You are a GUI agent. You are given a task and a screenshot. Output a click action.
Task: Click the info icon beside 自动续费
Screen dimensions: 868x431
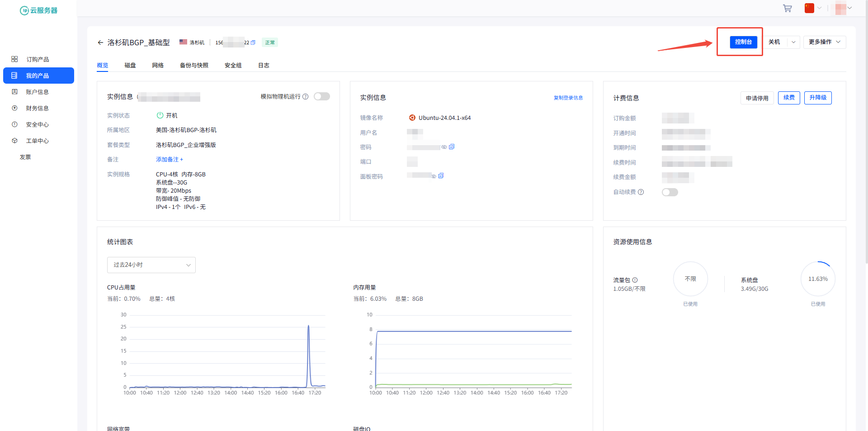(x=641, y=192)
